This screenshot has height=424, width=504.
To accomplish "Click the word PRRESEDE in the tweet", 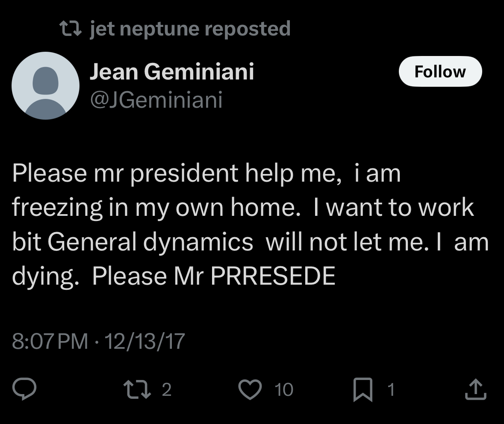I will pos(273,276).
